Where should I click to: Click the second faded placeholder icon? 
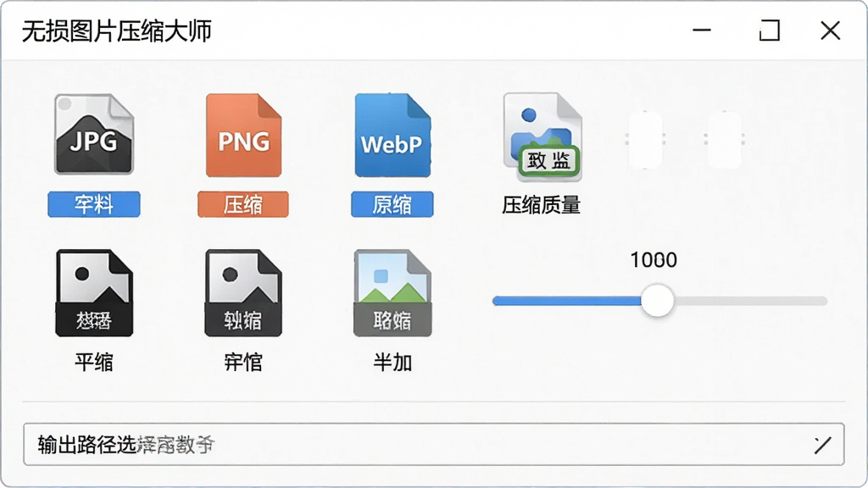pyautogui.click(x=724, y=140)
